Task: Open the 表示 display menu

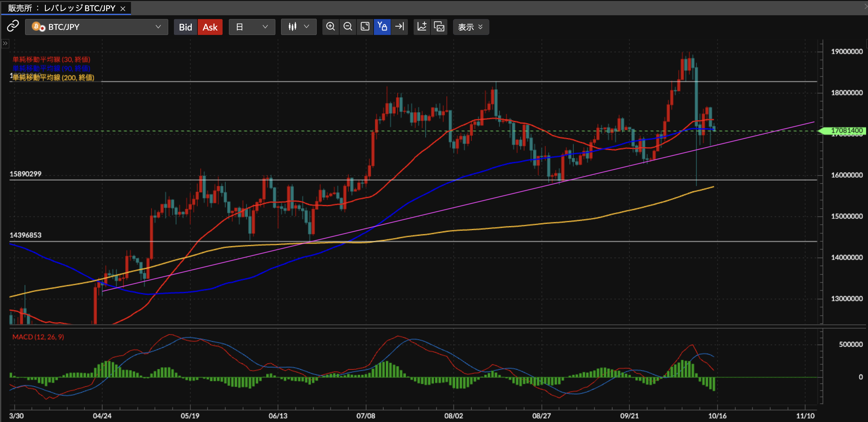Action: coord(470,27)
